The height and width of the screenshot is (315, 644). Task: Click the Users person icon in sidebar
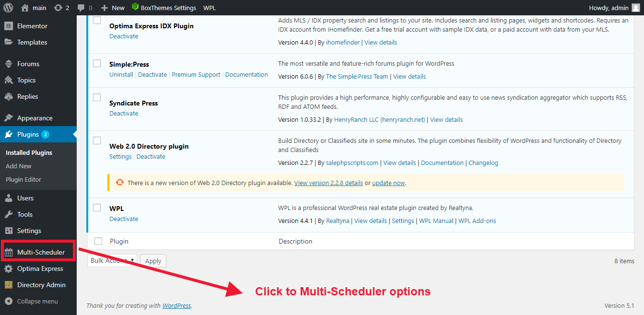coord(9,198)
